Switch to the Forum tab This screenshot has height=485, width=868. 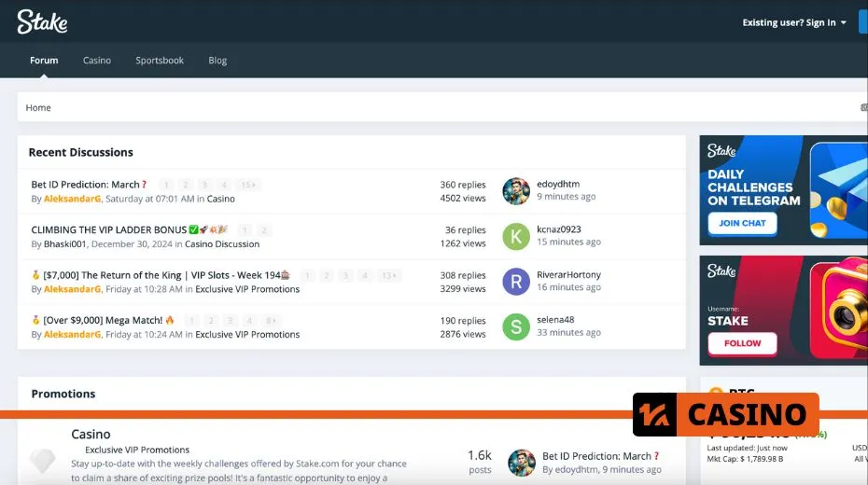tap(44, 61)
